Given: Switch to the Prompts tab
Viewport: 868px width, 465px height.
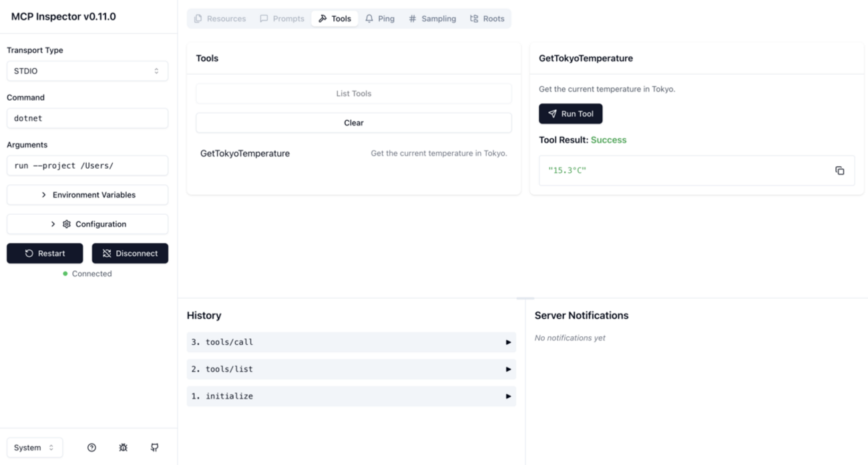Looking at the screenshot, I should click(x=282, y=19).
